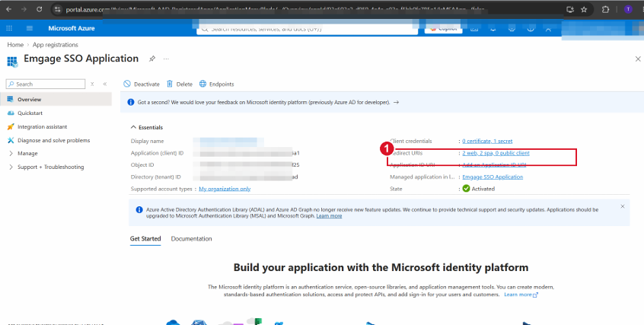644x325 pixels.
Task: Follow the feedback banner arrow
Action: click(x=396, y=102)
